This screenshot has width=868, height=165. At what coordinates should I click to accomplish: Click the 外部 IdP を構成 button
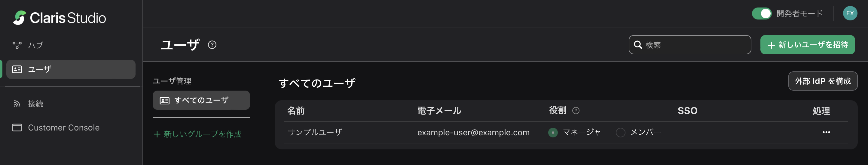click(823, 81)
